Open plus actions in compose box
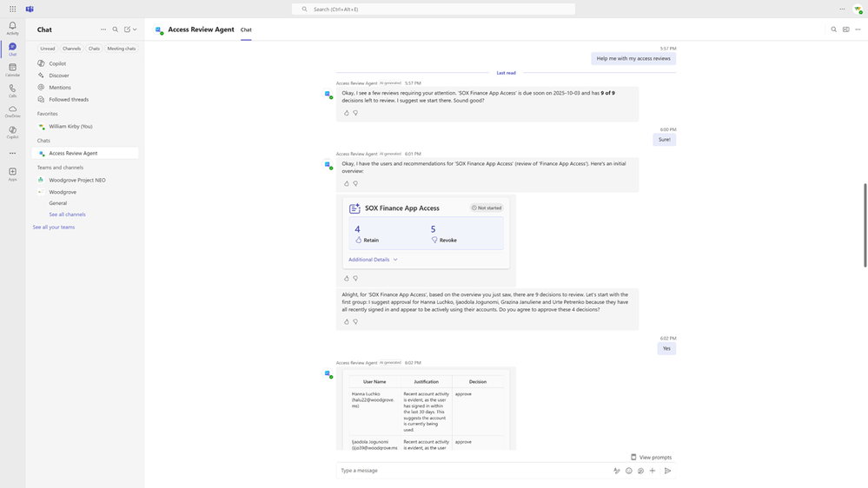Screen dimensions: 868x488 [653, 471]
